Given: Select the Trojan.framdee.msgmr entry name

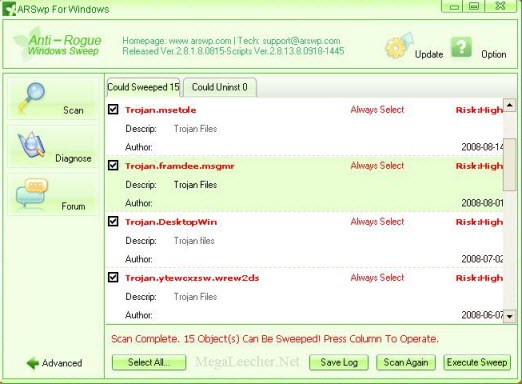Looking at the screenshot, I should [x=180, y=166].
